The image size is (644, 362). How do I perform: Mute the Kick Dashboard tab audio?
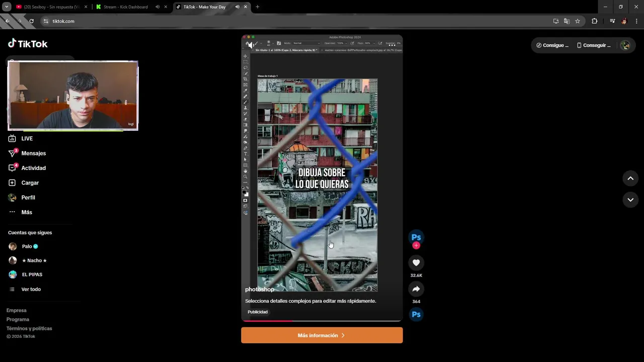(157, 7)
